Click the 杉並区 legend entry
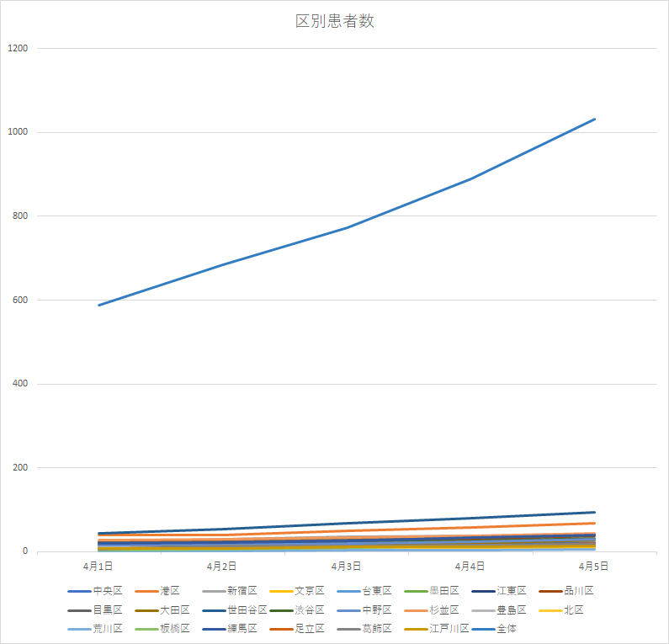Screen dimensions: 669x644 [432, 610]
